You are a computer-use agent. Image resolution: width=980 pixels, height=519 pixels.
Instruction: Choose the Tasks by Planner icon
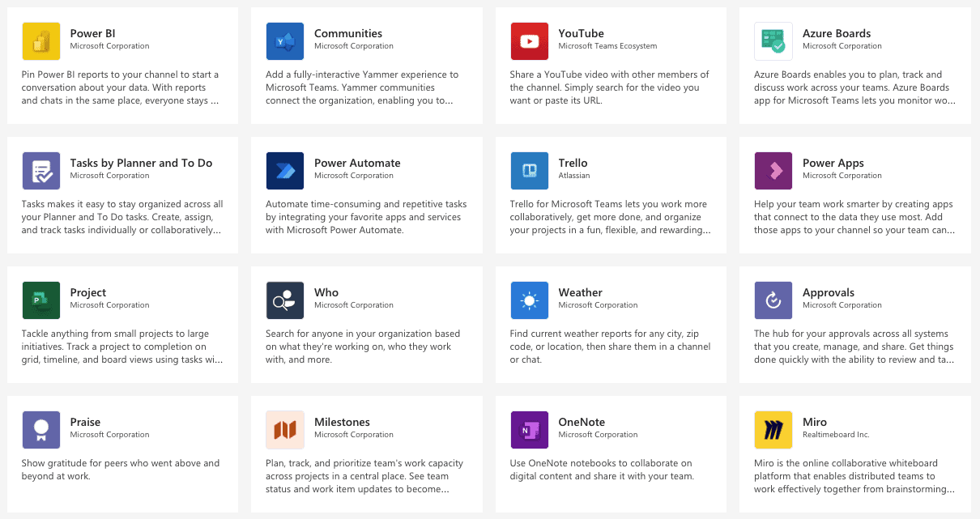tap(41, 171)
